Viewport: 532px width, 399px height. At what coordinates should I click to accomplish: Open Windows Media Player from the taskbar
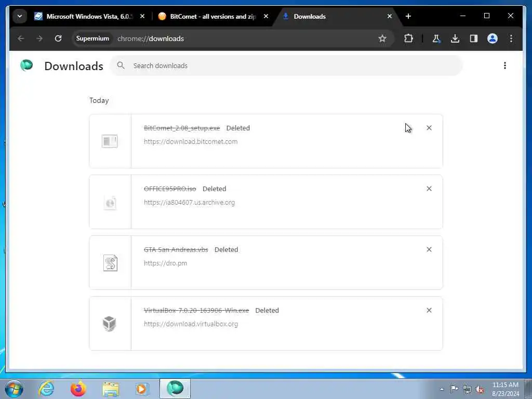(x=142, y=389)
